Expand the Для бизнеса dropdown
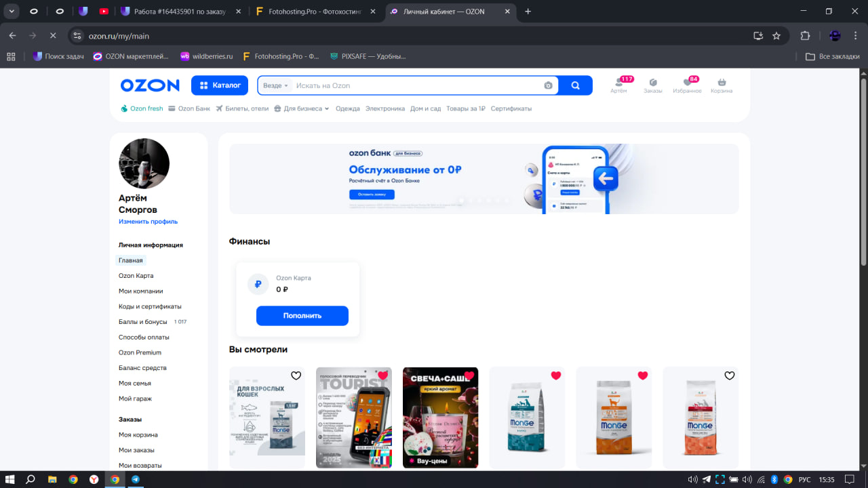The image size is (868, 488). click(302, 108)
